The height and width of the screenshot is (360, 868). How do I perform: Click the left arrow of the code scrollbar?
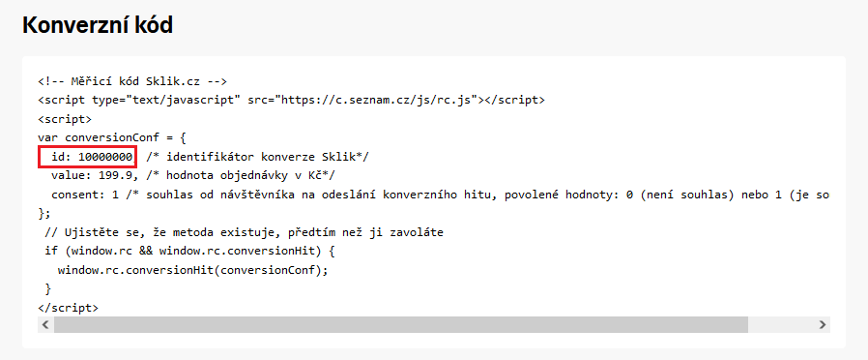point(45,324)
